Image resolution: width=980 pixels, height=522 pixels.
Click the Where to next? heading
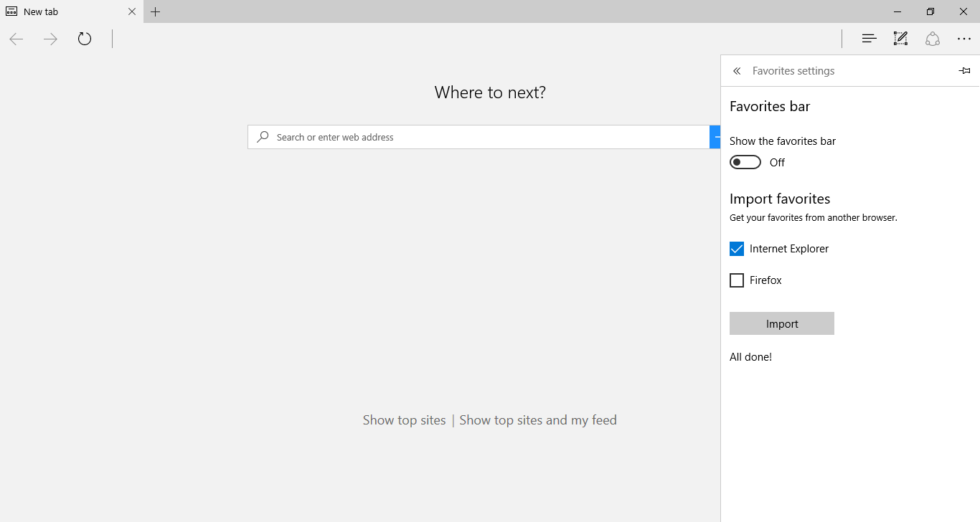[490, 92]
